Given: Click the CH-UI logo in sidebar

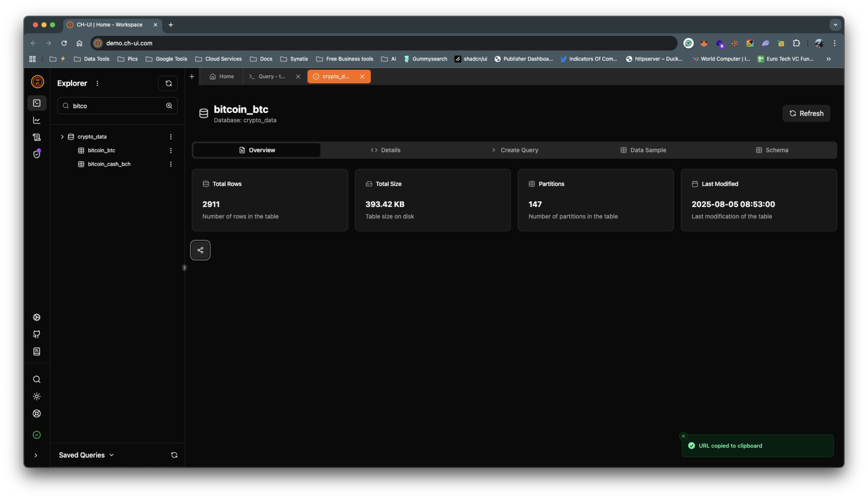Looking at the screenshot, I should [37, 82].
